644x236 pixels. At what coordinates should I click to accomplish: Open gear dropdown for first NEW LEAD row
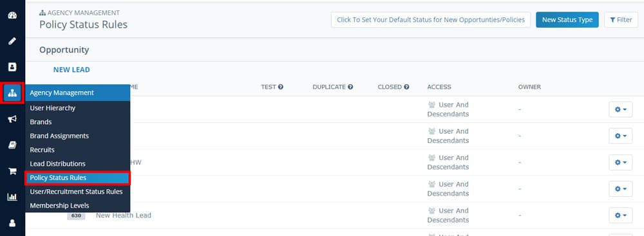pyautogui.click(x=620, y=109)
